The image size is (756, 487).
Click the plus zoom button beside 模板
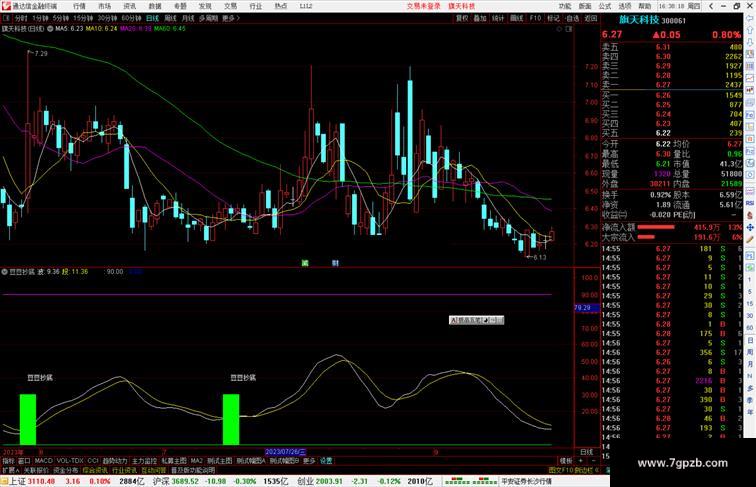point(580,461)
